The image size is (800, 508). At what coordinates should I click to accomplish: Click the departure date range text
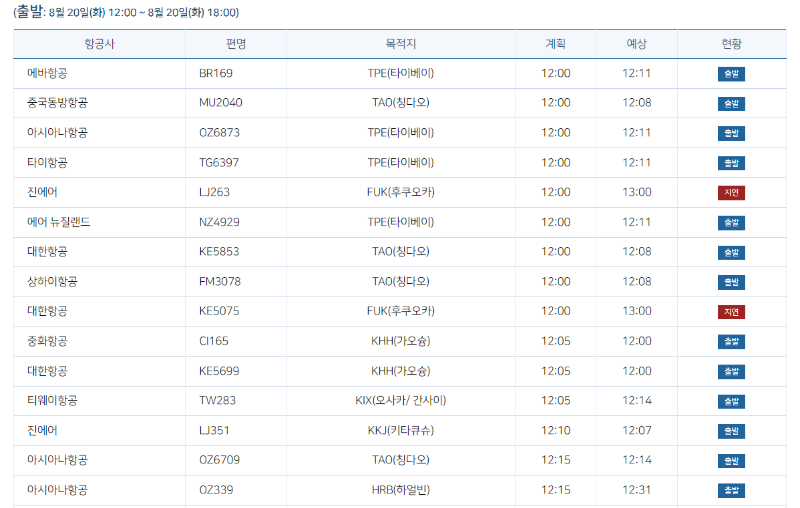126,12
